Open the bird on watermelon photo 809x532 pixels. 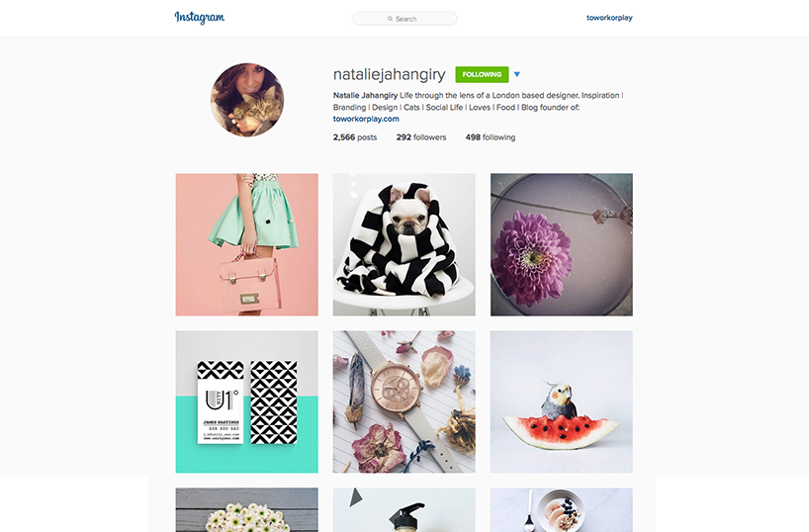coord(562,402)
